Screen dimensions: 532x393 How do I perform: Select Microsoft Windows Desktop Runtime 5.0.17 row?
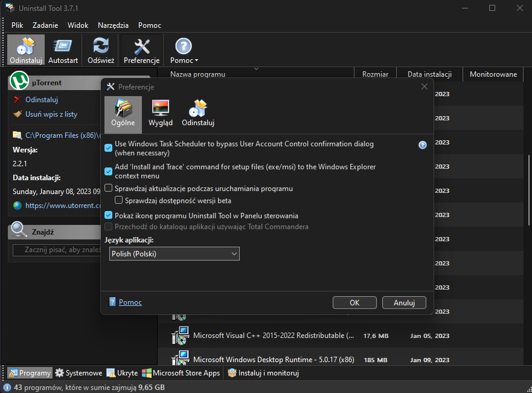point(341,357)
